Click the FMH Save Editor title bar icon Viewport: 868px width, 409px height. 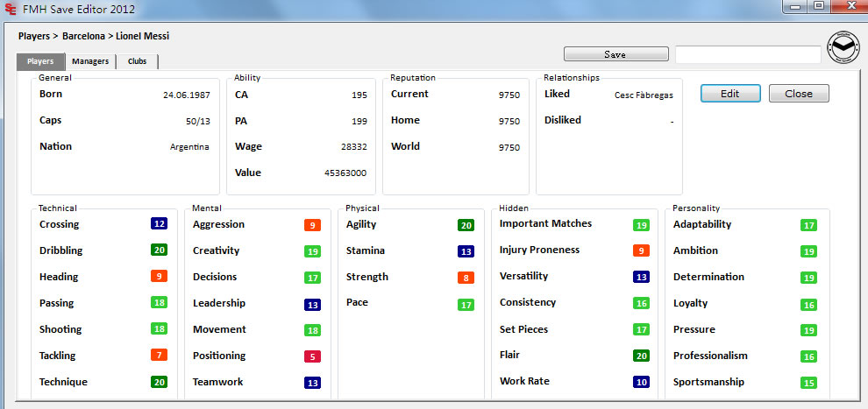[10, 8]
